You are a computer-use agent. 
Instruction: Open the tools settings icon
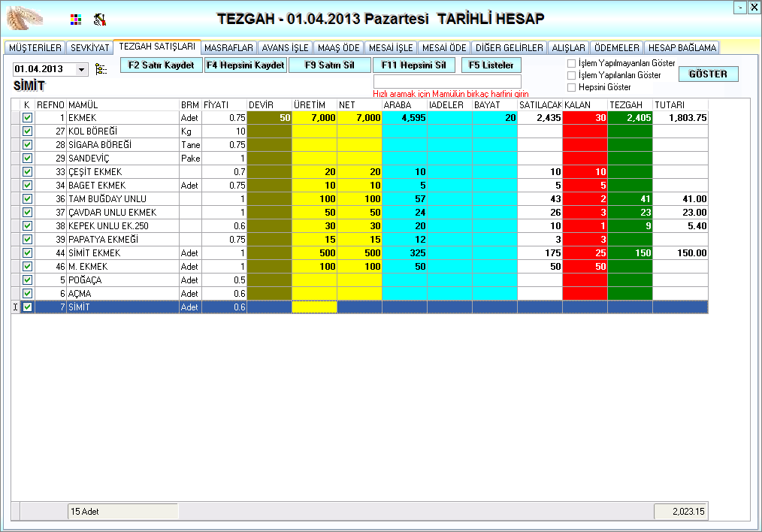point(99,20)
